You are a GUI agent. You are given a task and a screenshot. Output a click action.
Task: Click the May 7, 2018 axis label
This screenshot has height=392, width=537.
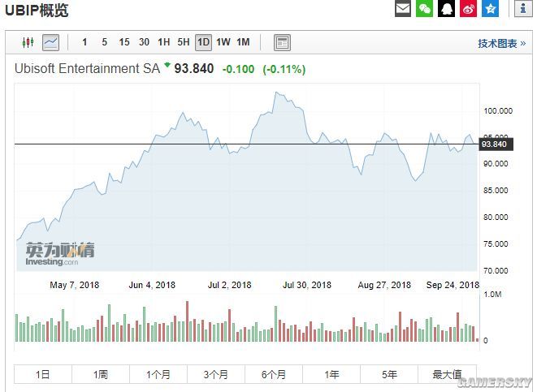(x=74, y=285)
